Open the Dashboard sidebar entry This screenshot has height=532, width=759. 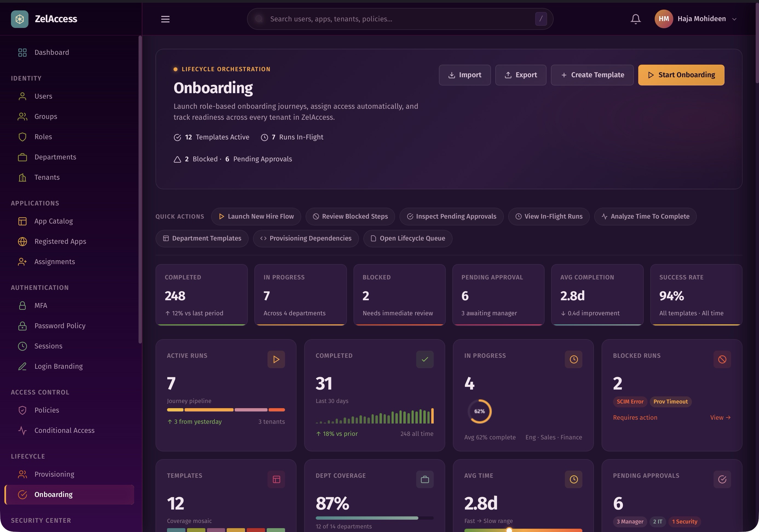(x=51, y=52)
